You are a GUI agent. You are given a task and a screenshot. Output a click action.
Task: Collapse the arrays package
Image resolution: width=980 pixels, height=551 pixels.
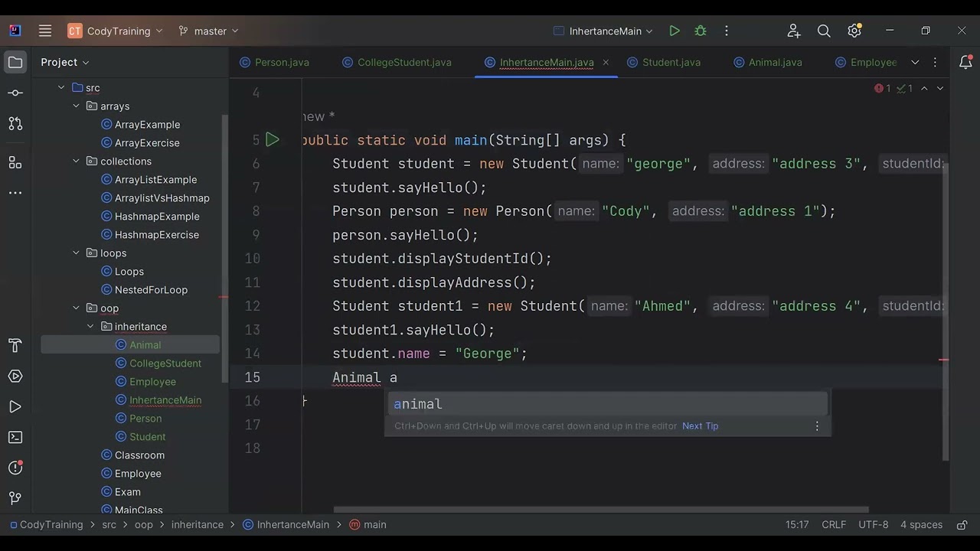[76, 106]
